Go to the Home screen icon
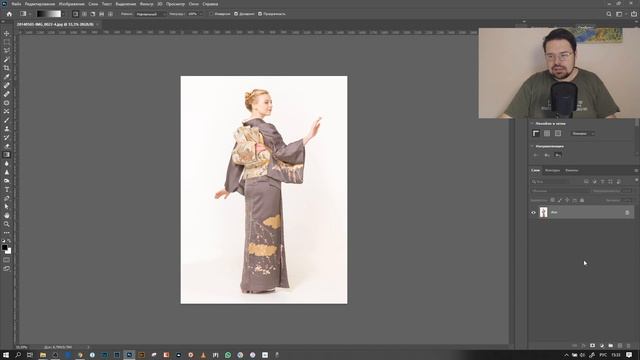Viewport: 640px width, 360px height. point(9,14)
